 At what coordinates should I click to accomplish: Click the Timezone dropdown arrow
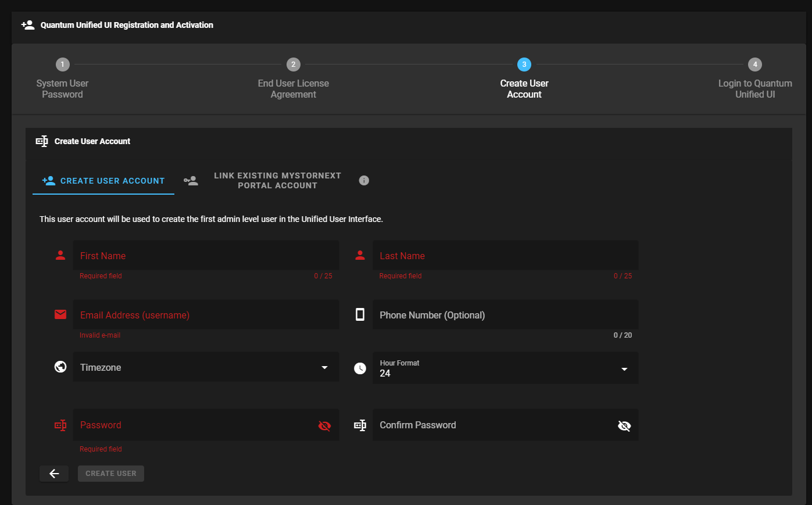point(324,367)
